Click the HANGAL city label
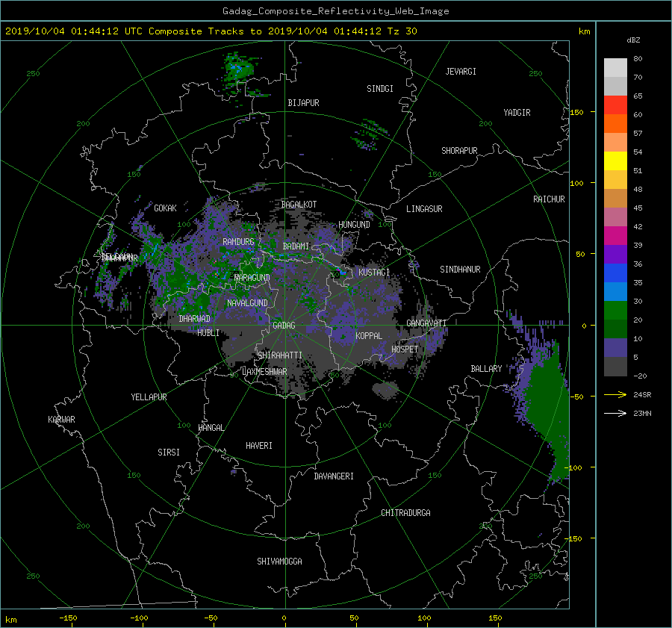The height and width of the screenshot is (628, 672). (x=211, y=428)
